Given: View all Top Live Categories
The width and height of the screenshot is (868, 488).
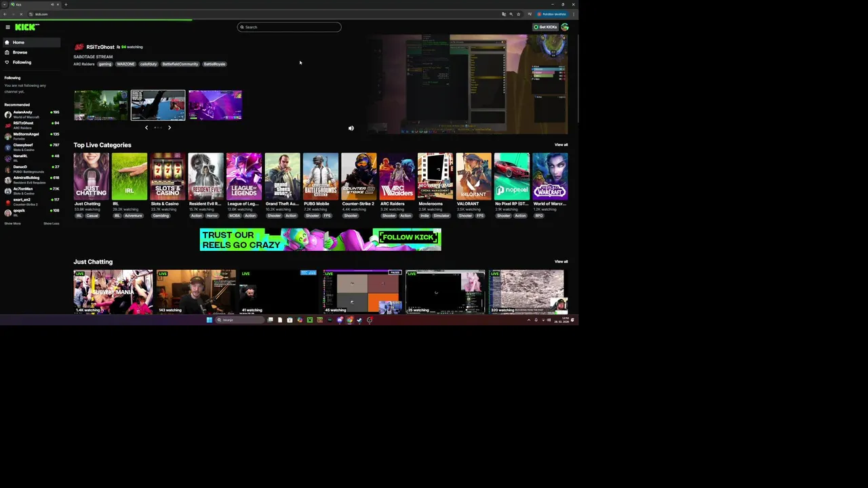Looking at the screenshot, I should pos(561,145).
